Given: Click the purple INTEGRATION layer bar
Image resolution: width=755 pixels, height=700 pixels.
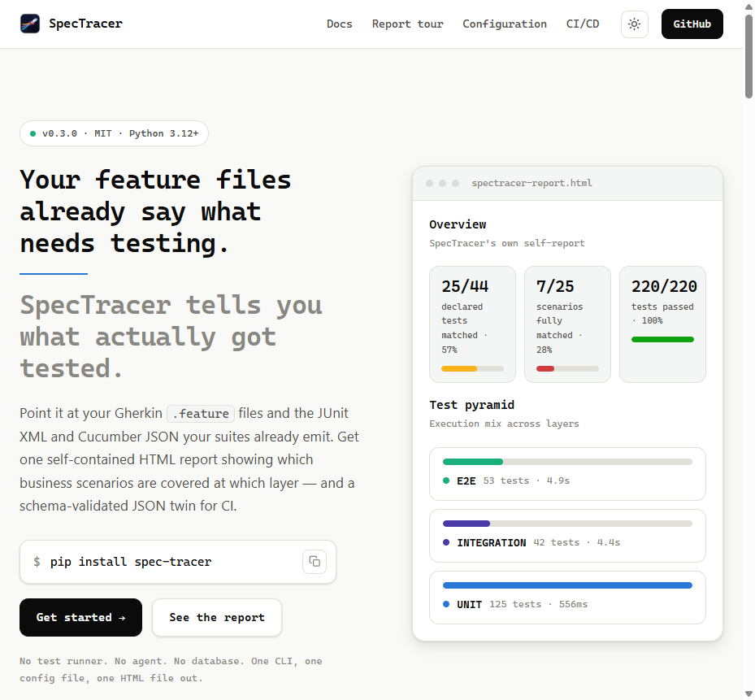Looking at the screenshot, I should 466,524.
